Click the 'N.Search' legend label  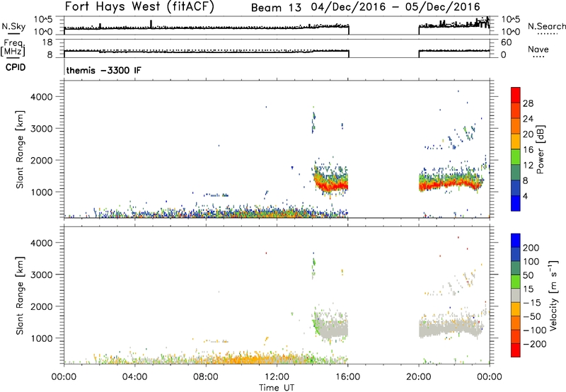click(546, 26)
